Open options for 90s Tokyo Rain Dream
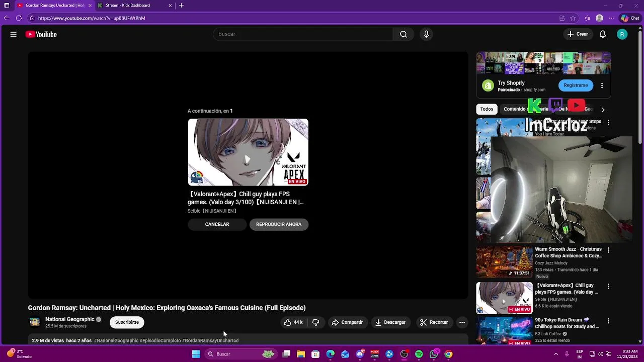Screen dimensions: 644x362 608,321
